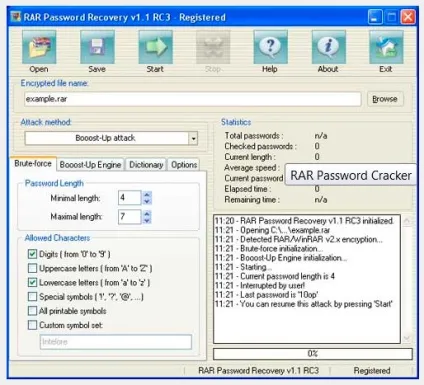
Task: Decrease Minimal length with down arrow
Action: pyautogui.click(x=147, y=201)
